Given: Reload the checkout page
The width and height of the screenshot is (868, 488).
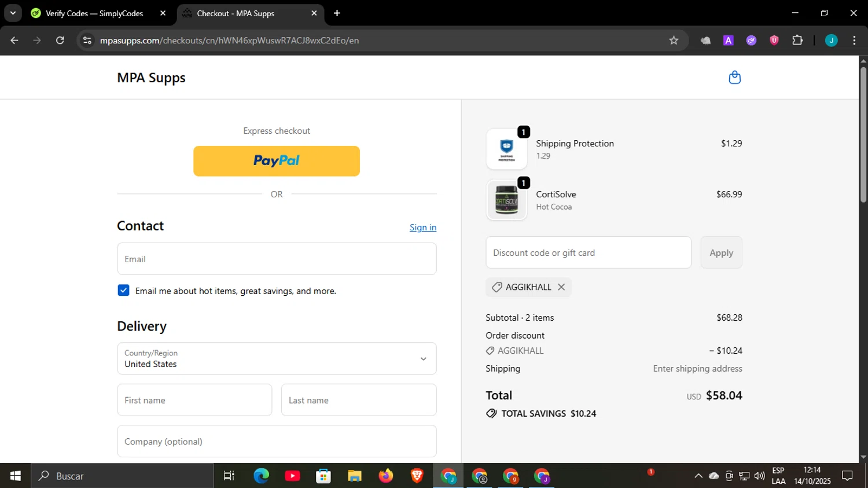Looking at the screenshot, I should (60, 41).
